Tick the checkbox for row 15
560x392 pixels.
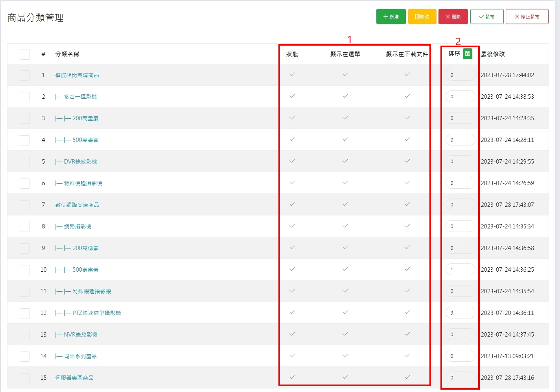(25, 378)
